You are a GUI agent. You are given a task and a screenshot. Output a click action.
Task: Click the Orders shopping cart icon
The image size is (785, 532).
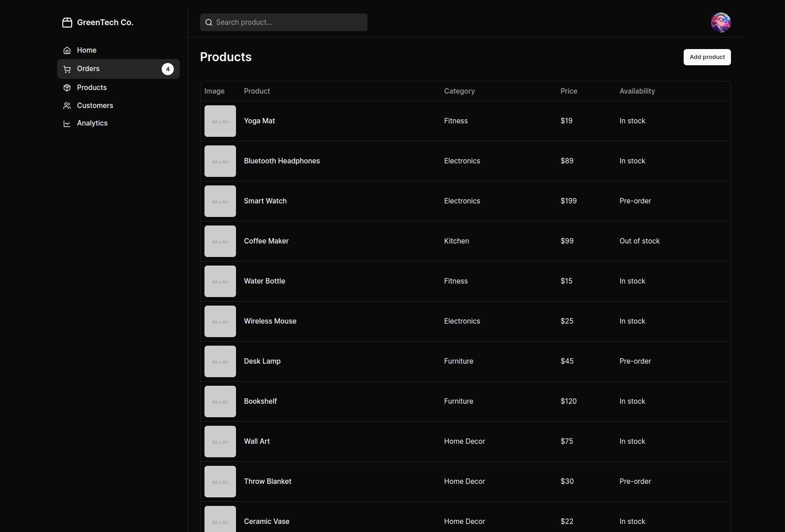pos(67,69)
